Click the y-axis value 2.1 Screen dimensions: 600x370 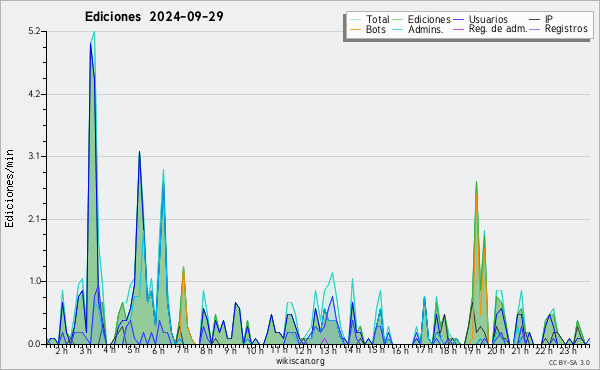pyautogui.click(x=34, y=219)
